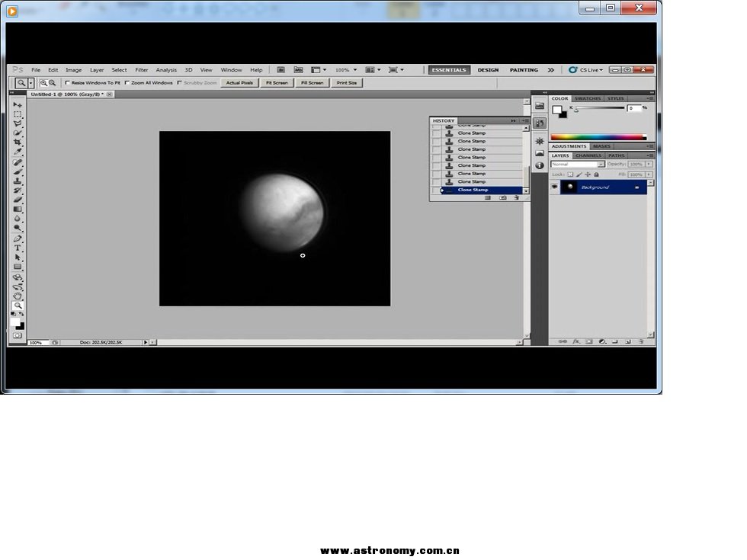Select the Brush tool
The width and height of the screenshot is (747, 560).
pyautogui.click(x=18, y=172)
